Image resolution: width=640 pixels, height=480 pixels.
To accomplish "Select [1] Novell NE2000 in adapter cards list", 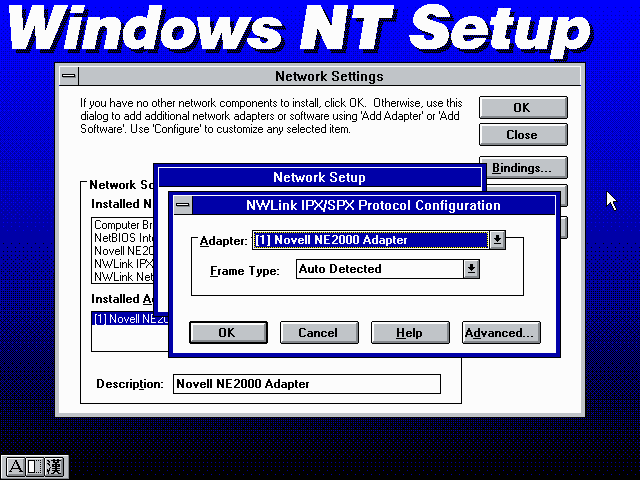I will point(130,319).
